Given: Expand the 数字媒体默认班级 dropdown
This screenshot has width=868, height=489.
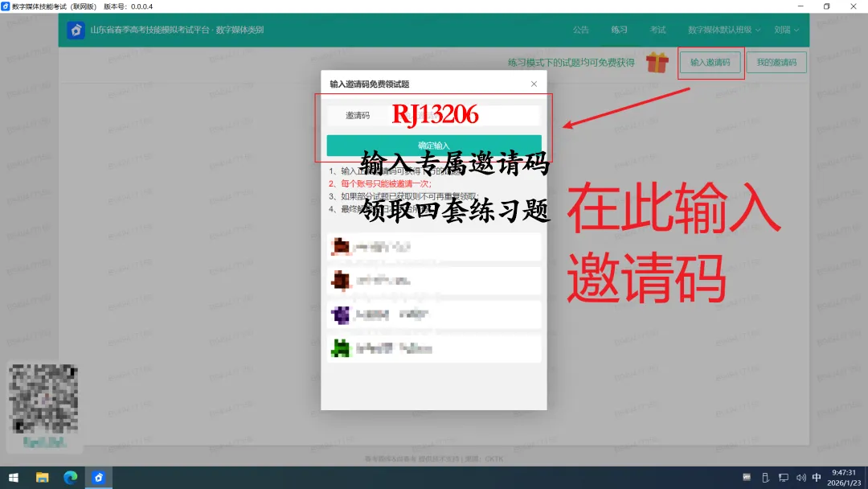Looking at the screenshot, I should coord(724,30).
